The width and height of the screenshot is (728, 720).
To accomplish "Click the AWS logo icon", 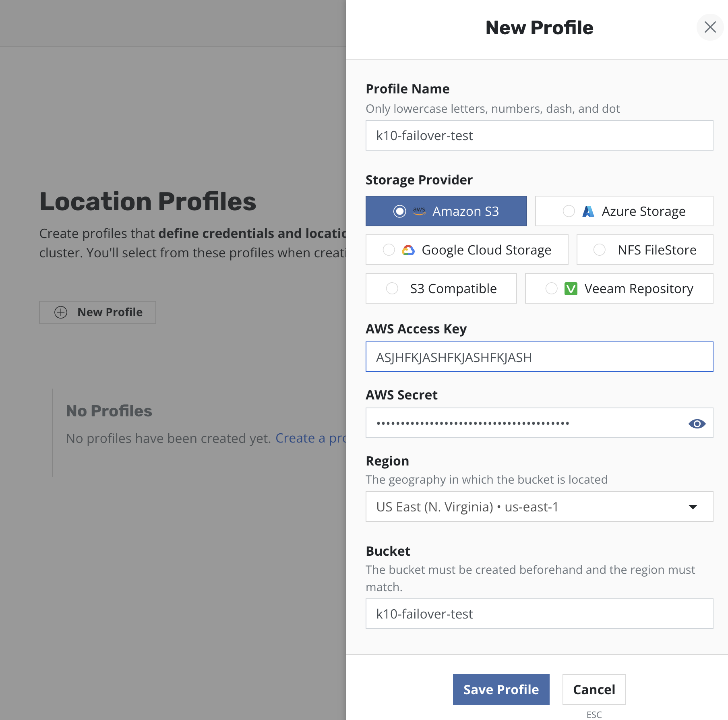I will [x=419, y=211].
